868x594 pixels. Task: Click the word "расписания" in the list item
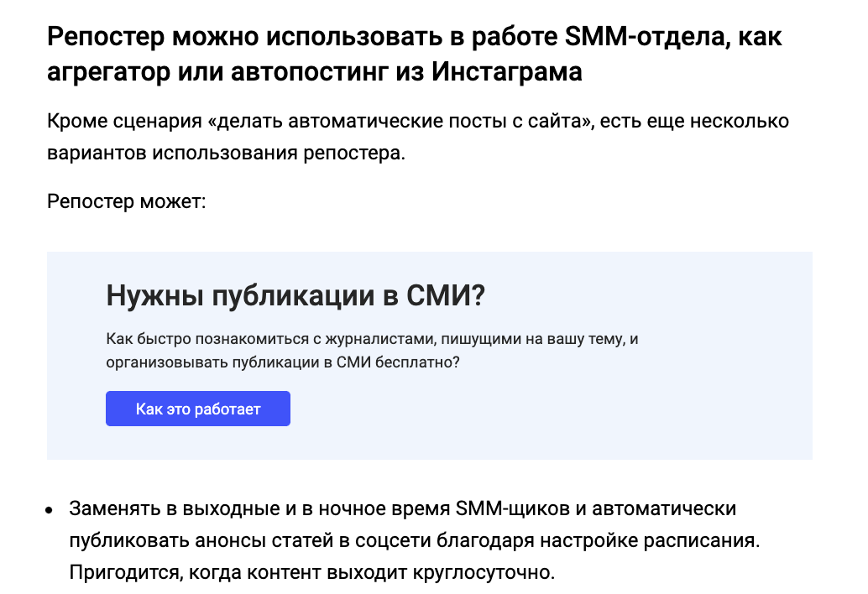point(702,540)
